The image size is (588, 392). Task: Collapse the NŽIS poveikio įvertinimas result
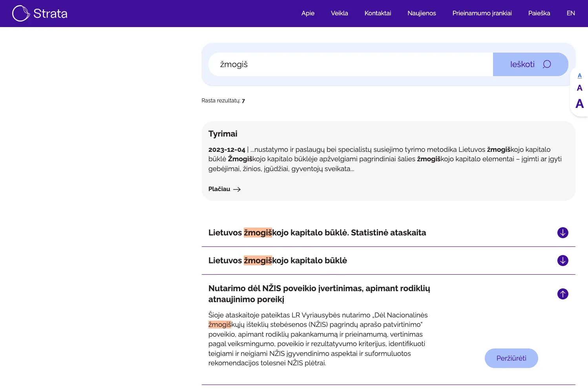pyautogui.click(x=562, y=294)
